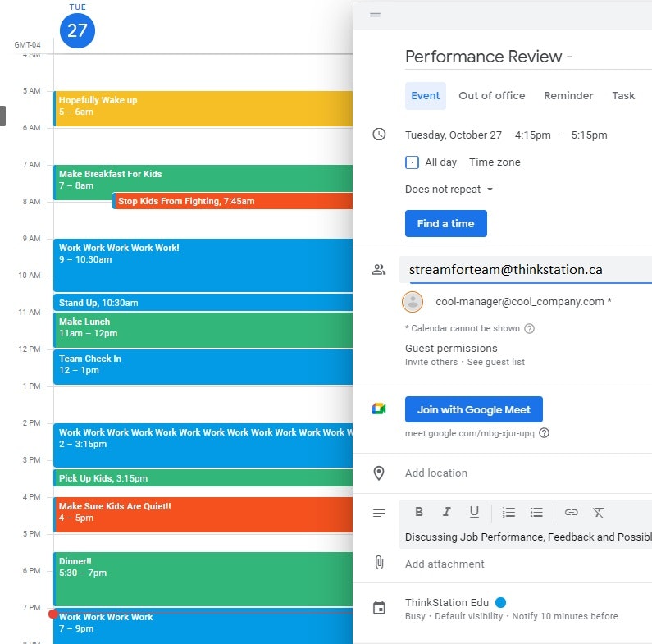Click ThinkStation Edu blue color dot
The image size is (652, 644).
[x=500, y=602]
